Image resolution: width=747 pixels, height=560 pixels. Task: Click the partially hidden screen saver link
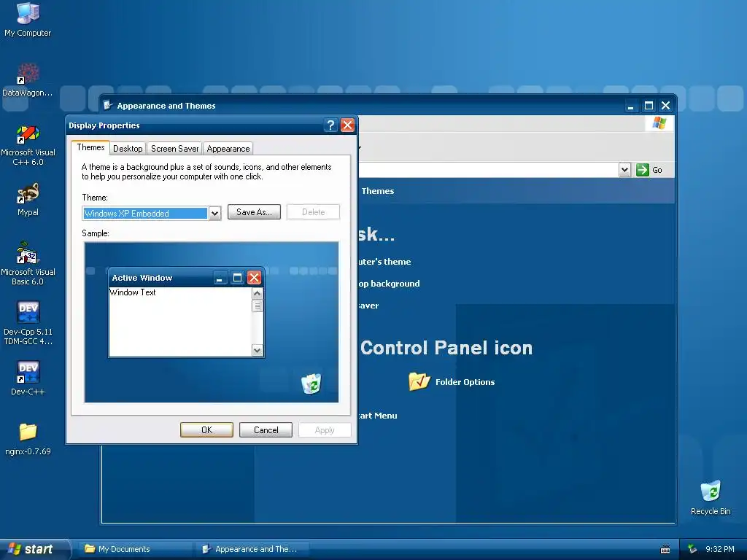pos(368,306)
